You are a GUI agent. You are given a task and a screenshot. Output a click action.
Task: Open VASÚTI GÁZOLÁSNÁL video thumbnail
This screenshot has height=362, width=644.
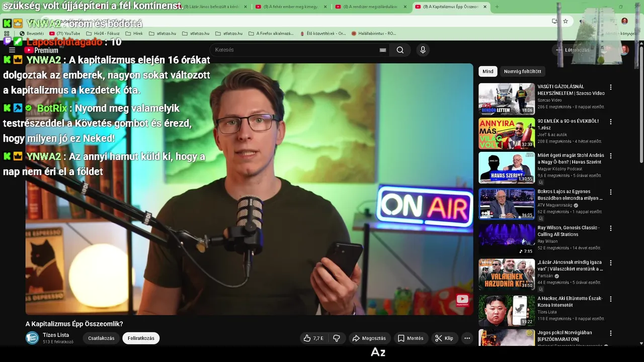pyautogui.click(x=507, y=99)
